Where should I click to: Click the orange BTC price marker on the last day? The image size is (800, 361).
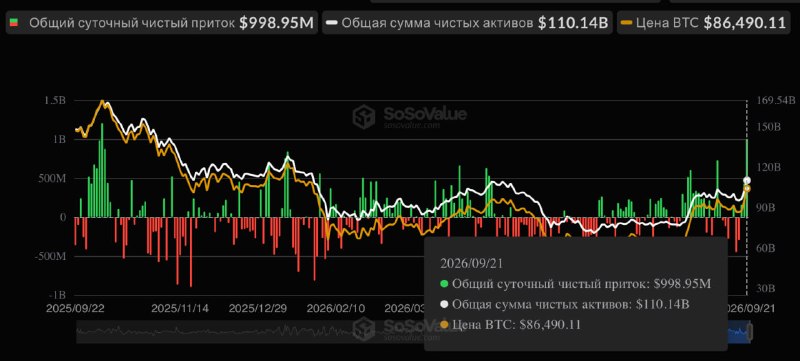tap(747, 189)
